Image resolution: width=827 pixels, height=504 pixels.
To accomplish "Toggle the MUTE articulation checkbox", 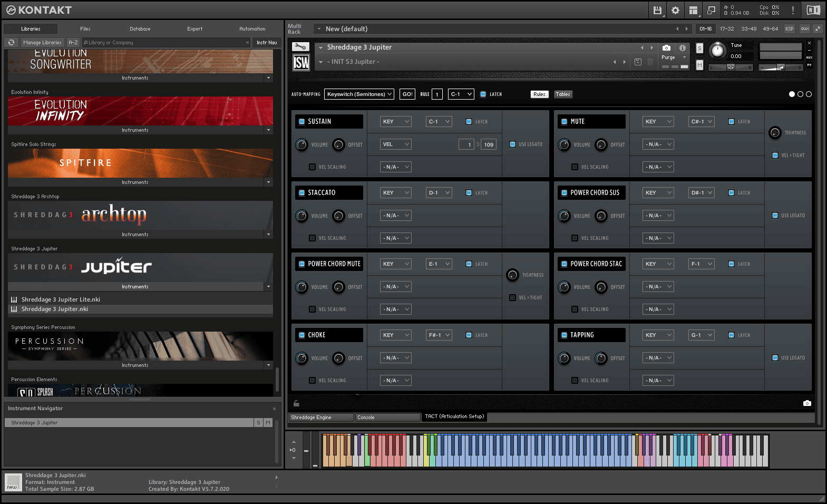I will point(565,121).
